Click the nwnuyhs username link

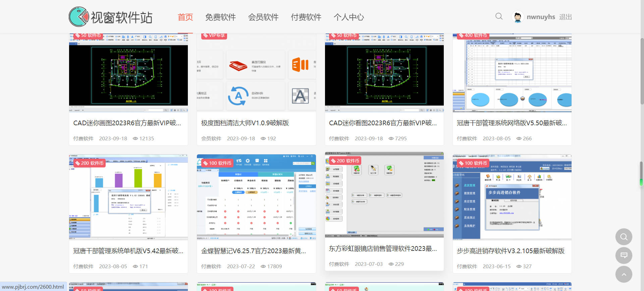(x=541, y=17)
